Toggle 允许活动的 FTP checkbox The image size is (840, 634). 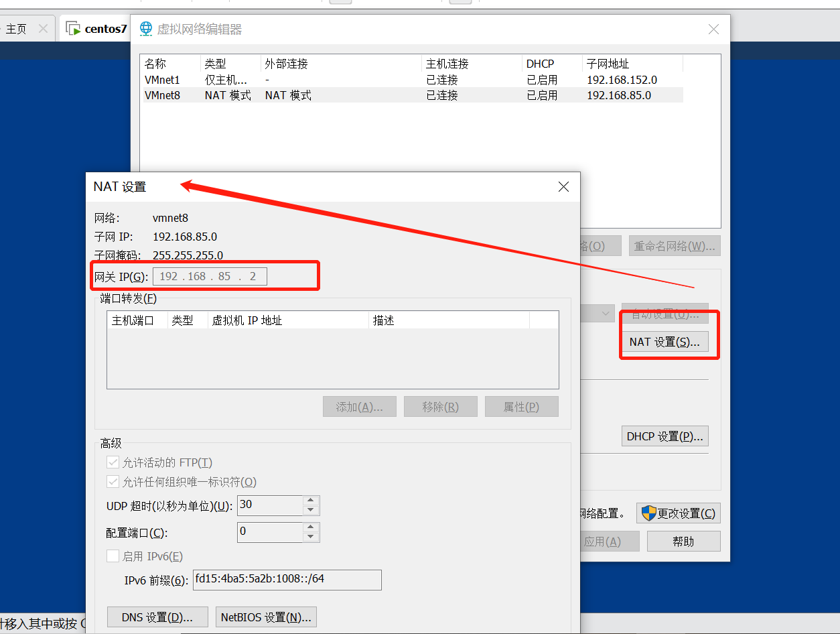pyautogui.click(x=113, y=462)
